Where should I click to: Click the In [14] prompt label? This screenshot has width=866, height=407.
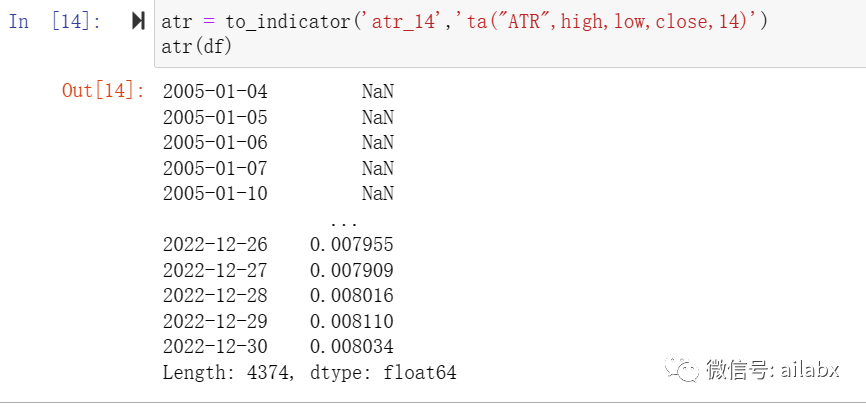54,21
